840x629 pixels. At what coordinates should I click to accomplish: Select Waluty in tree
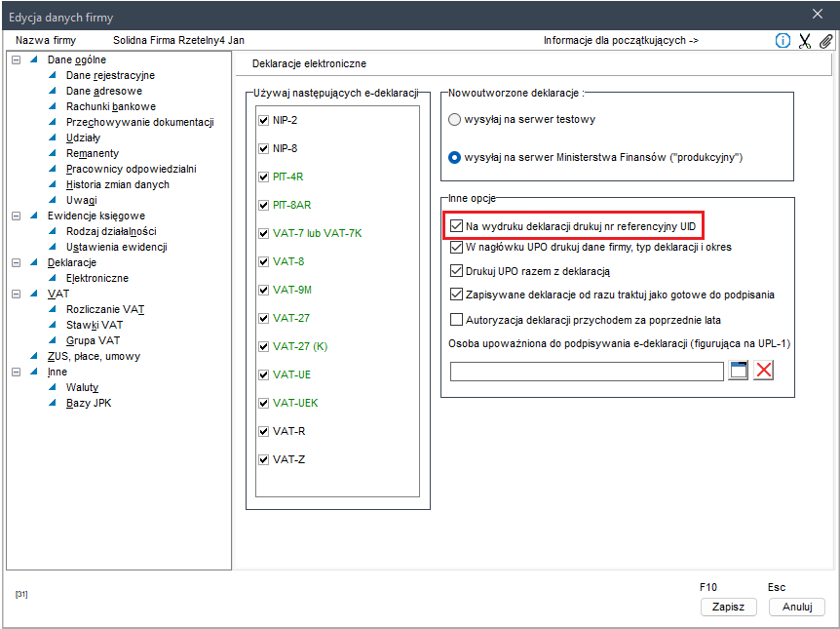coord(82,387)
